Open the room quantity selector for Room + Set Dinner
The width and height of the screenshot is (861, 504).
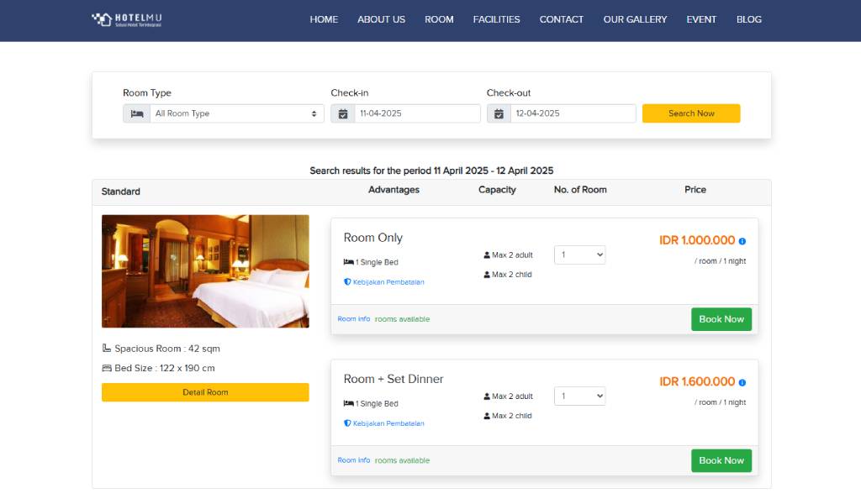click(x=579, y=396)
